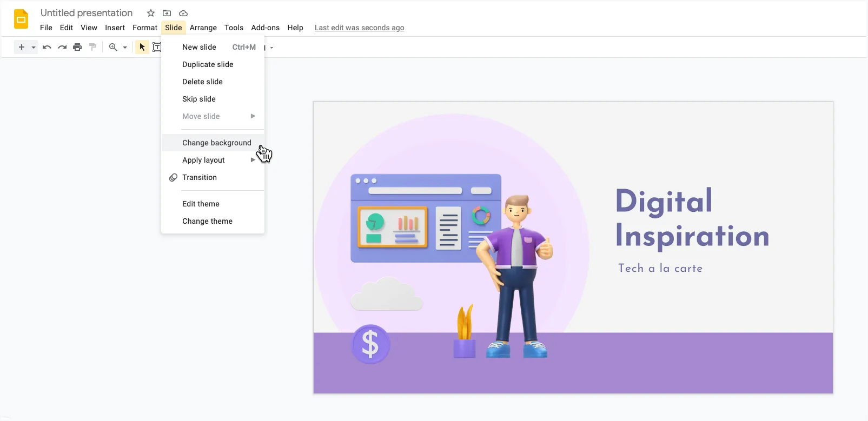Choose Delete slide

213,82
